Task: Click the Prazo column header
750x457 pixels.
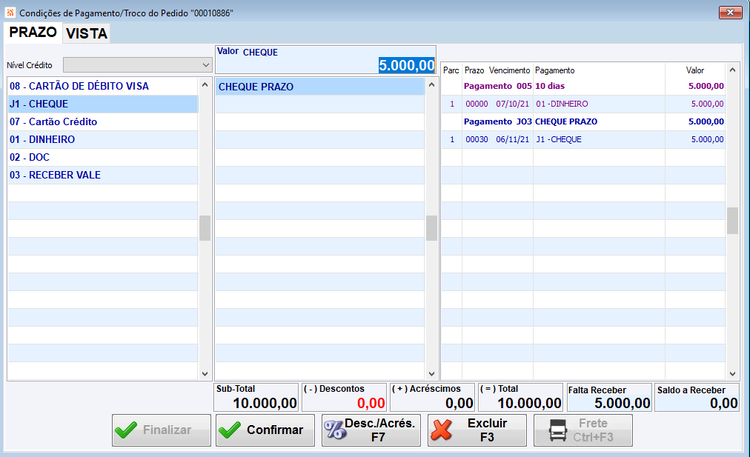Action: tap(474, 70)
